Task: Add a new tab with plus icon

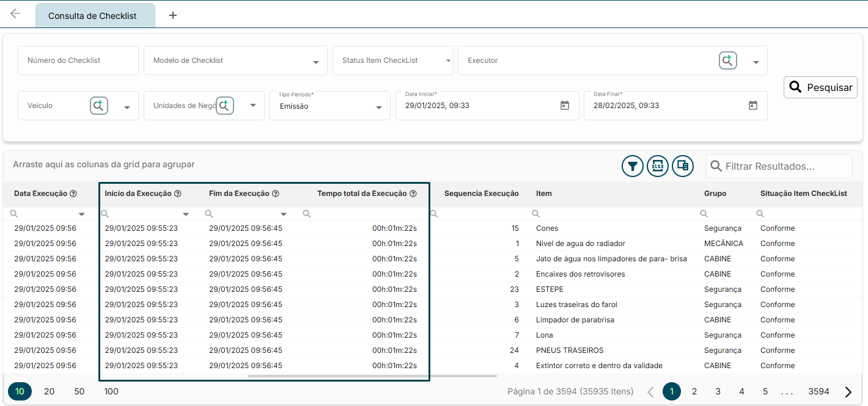Action: [x=173, y=15]
